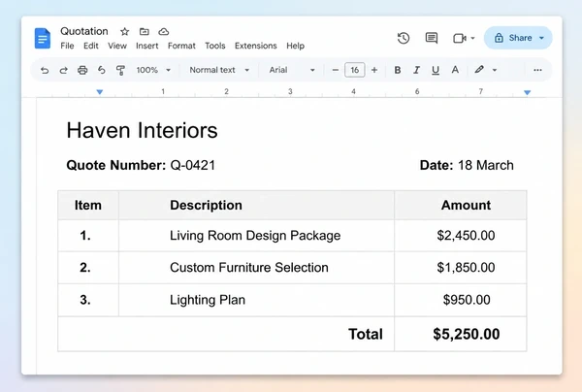Image resolution: width=582 pixels, height=392 pixels.
Task: Check cloud save status icon
Action: pos(164,32)
